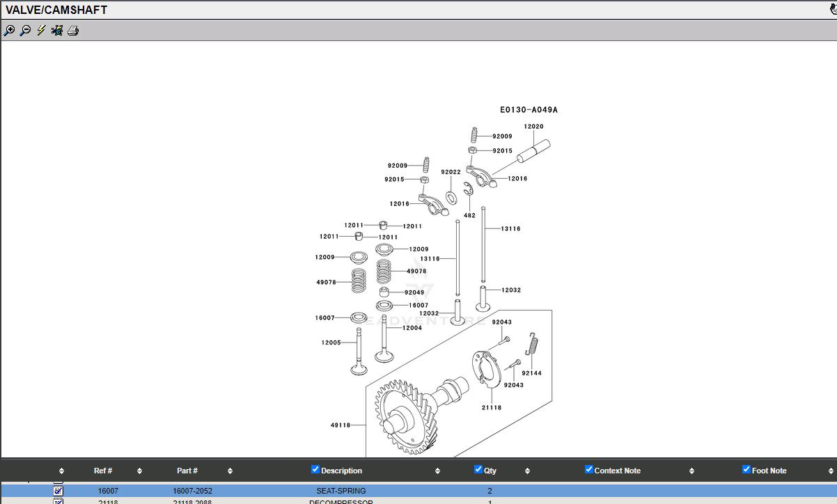
Task: Click the zoom in magnifier icon
Action: click(9, 31)
